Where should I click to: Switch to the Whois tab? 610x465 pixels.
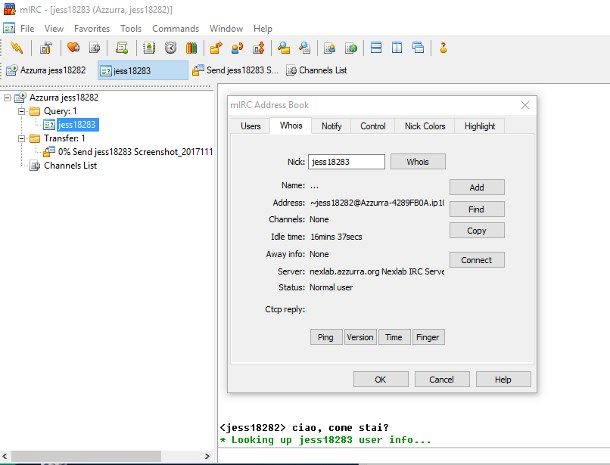coord(291,125)
